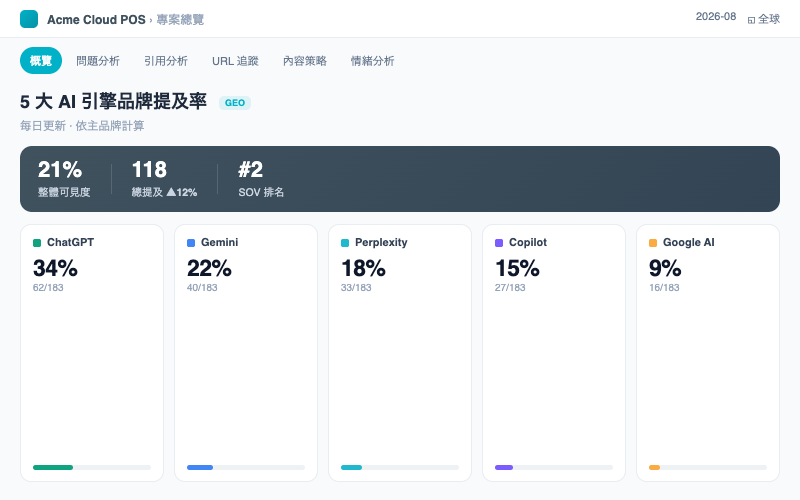
Task: Click the 27/183 count
Action: pyautogui.click(x=510, y=288)
